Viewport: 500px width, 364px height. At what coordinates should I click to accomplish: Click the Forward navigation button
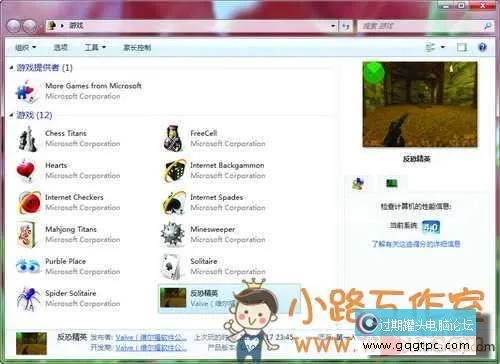point(30,26)
